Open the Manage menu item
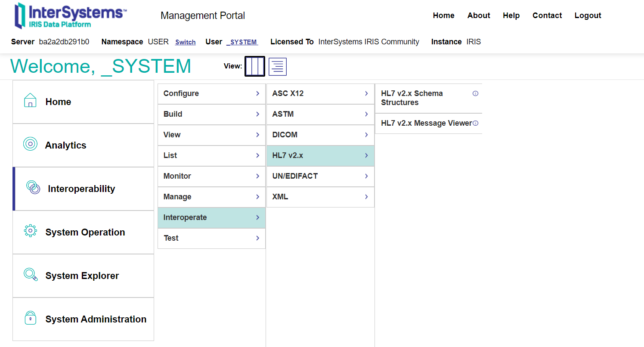The height and width of the screenshot is (347, 644). click(211, 197)
